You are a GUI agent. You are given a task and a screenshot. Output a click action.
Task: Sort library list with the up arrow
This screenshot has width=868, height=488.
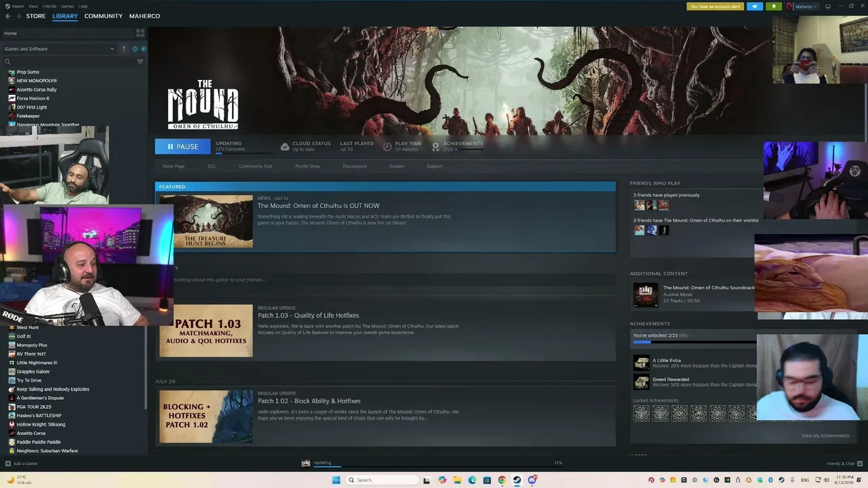pos(123,49)
